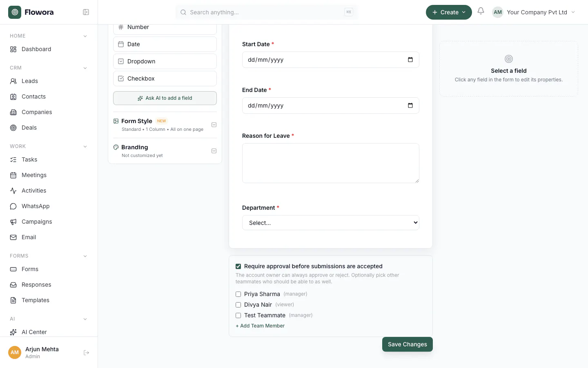Open Leads page from sidebar

coord(49,81)
